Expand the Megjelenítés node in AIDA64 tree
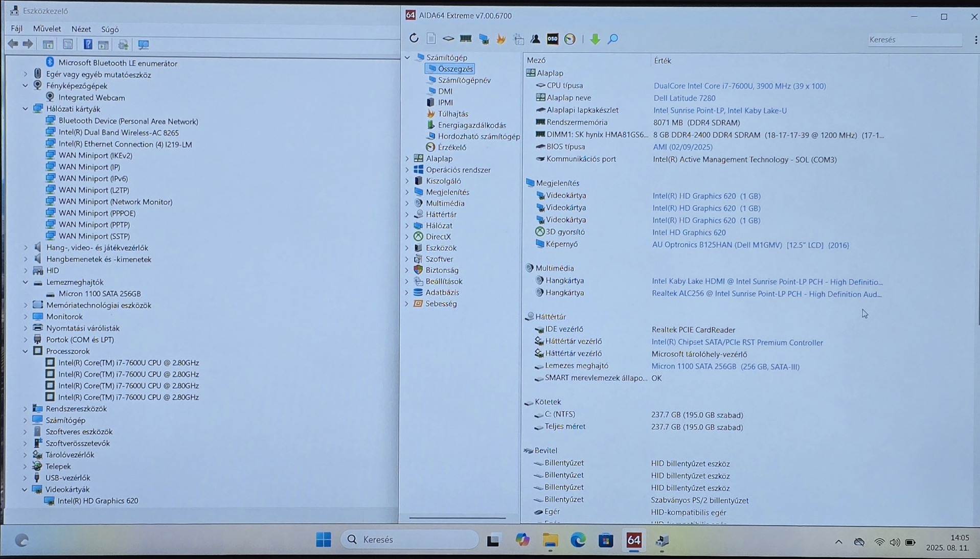The width and height of the screenshot is (980, 559). point(407,192)
